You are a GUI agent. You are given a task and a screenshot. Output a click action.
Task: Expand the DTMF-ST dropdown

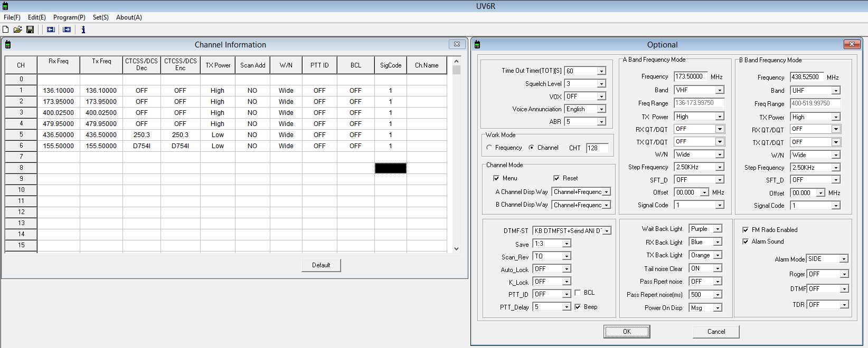pyautogui.click(x=607, y=231)
